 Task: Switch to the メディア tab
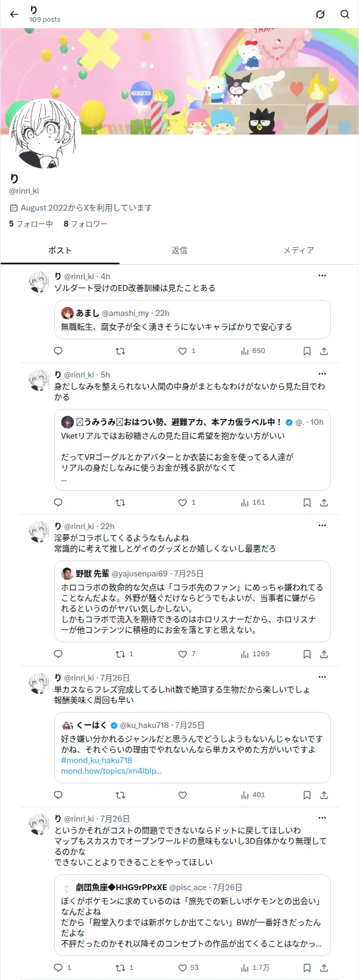pos(299,250)
